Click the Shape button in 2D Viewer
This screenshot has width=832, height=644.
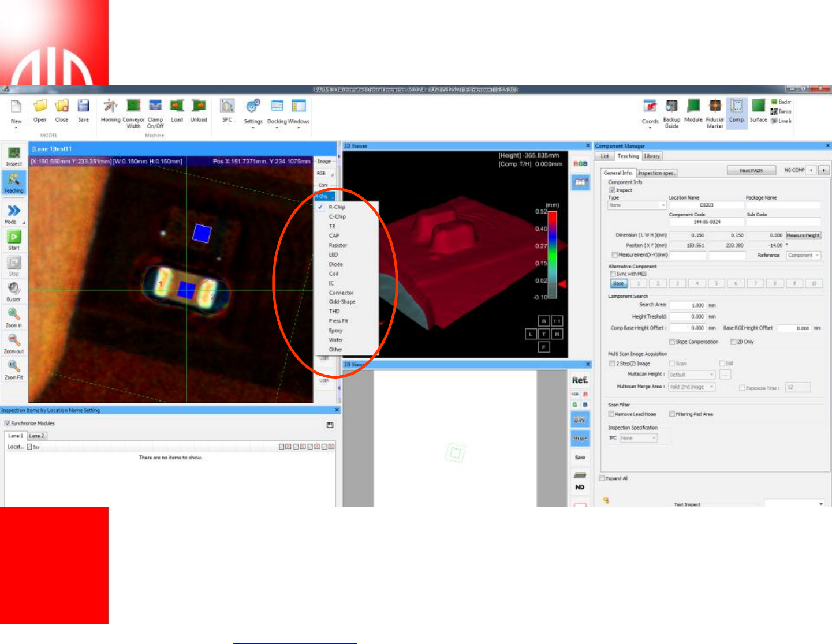tap(580, 438)
